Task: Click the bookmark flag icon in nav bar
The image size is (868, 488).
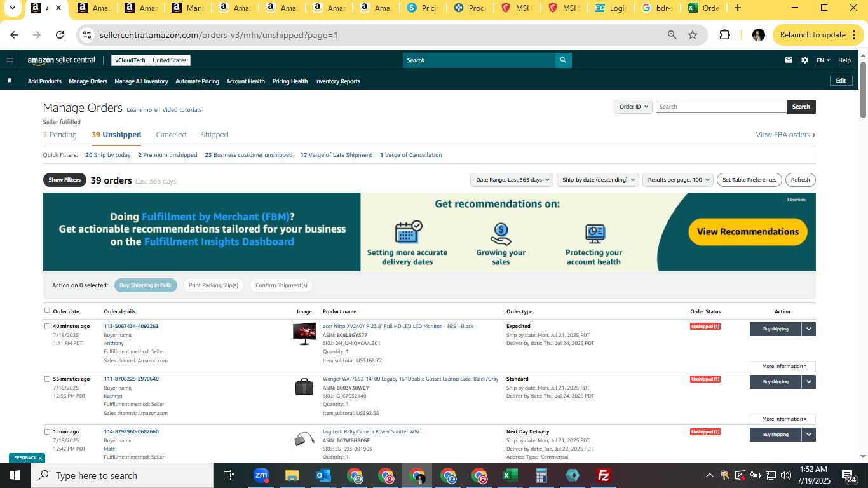Action: 10,81
